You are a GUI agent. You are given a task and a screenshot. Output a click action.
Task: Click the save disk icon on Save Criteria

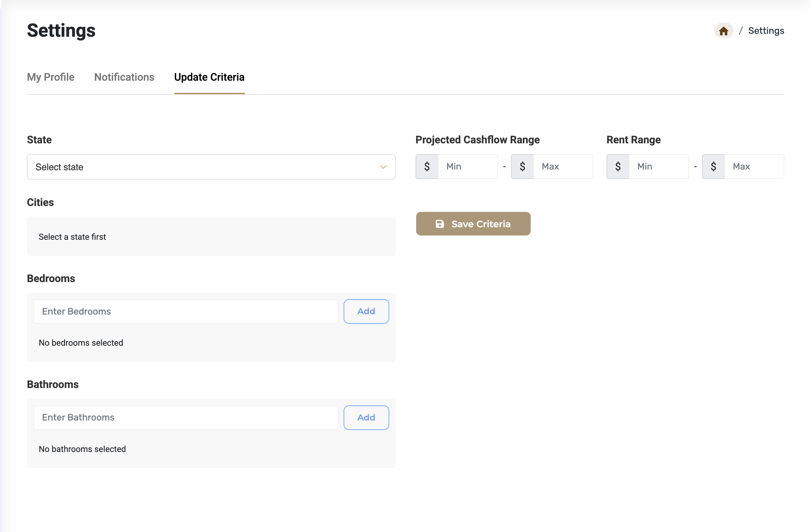tap(439, 224)
